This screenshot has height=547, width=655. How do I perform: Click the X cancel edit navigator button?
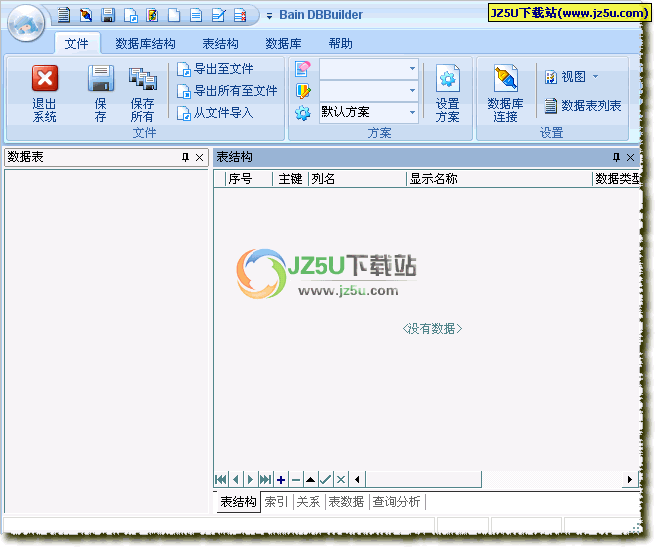pos(341,479)
